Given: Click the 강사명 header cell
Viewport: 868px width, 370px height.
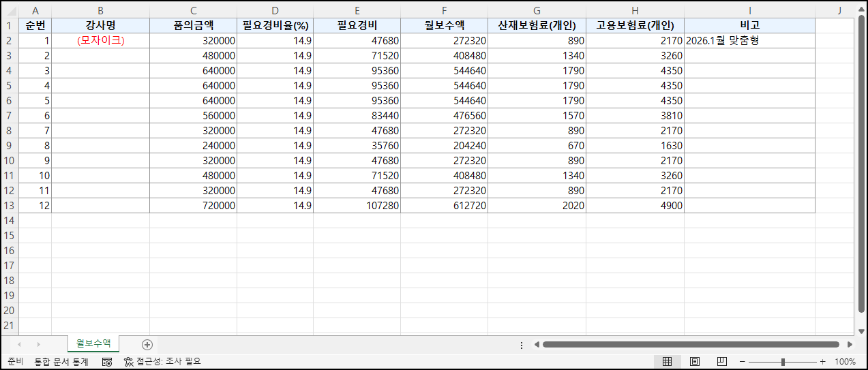Looking at the screenshot, I should pos(100,25).
